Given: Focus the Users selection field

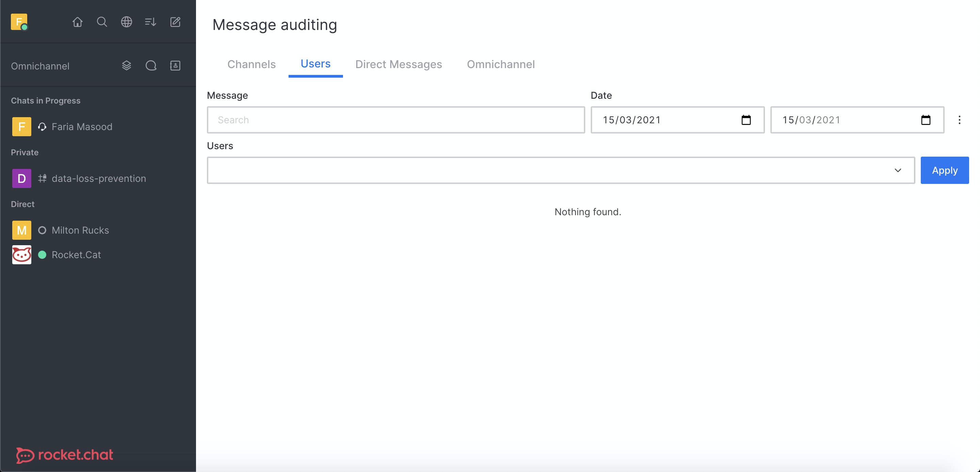Looking at the screenshot, I should tap(561, 170).
